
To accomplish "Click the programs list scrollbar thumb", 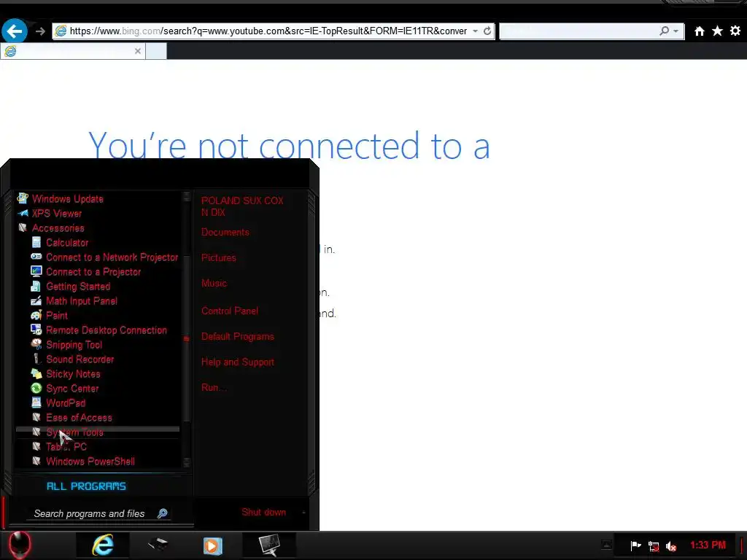I will [x=186, y=338].
